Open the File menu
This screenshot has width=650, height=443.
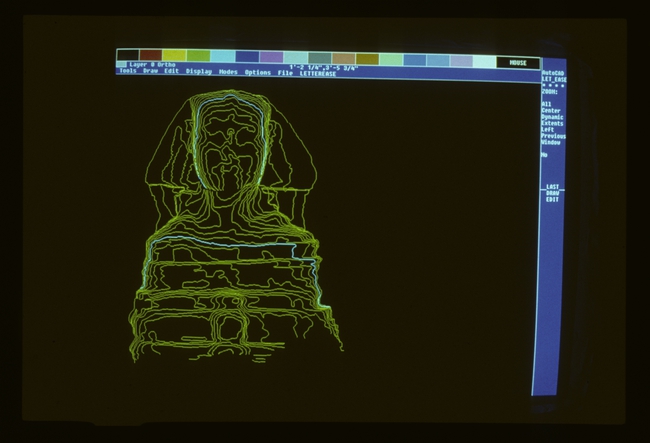[x=285, y=72]
